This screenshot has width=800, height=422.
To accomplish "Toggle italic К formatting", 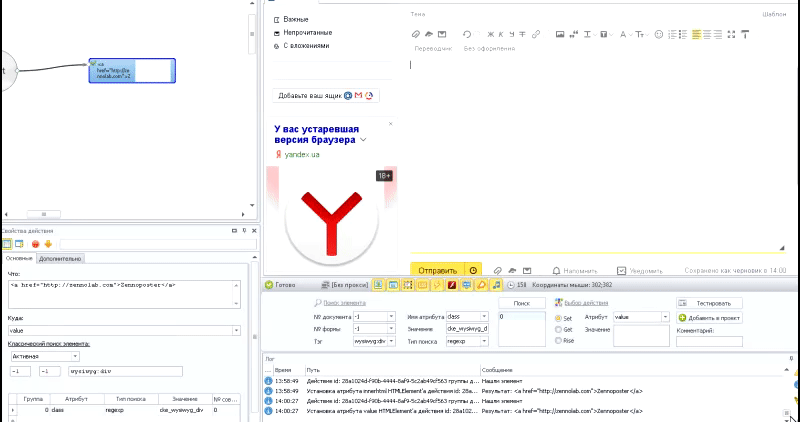I will (501, 35).
